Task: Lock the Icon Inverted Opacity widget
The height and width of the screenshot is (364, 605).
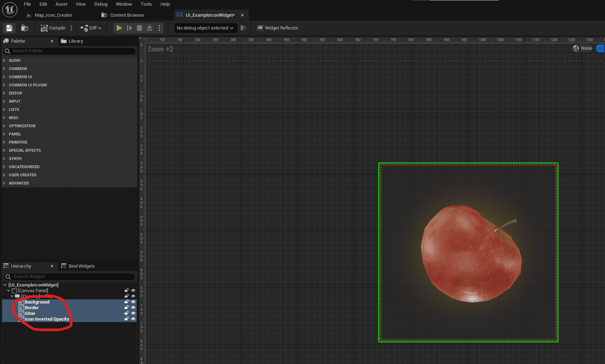Action: coord(126,319)
